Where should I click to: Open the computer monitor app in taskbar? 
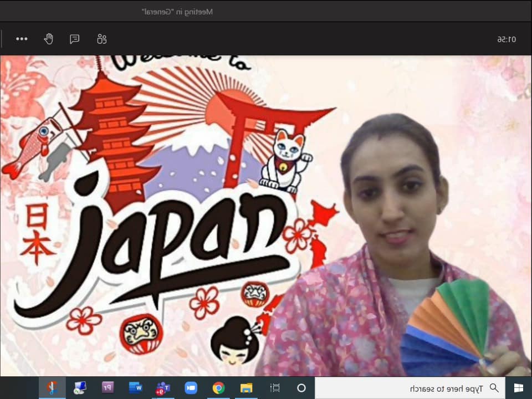click(x=80, y=388)
